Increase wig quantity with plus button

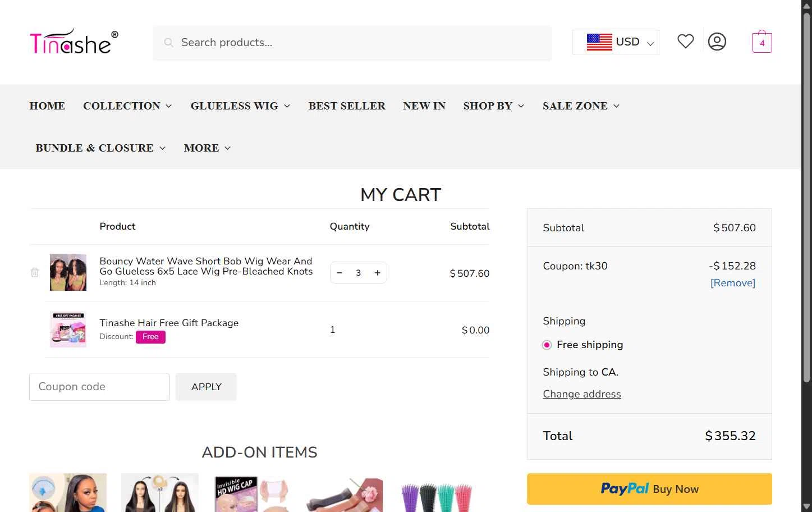point(378,273)
